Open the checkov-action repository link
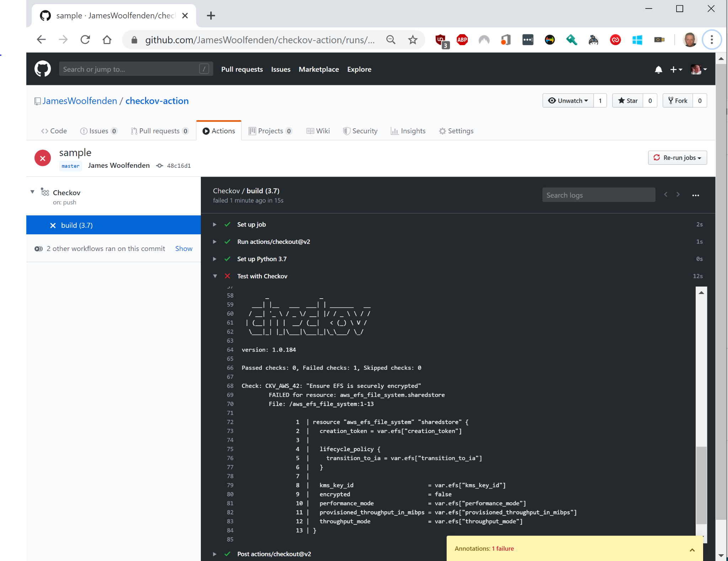The width and height of the screenshot is (728, 561). click(x=157, y=101)
